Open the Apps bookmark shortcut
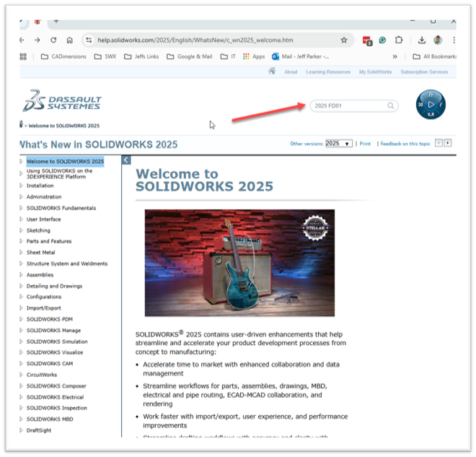The image size is (476, 457). pos(254,56)
